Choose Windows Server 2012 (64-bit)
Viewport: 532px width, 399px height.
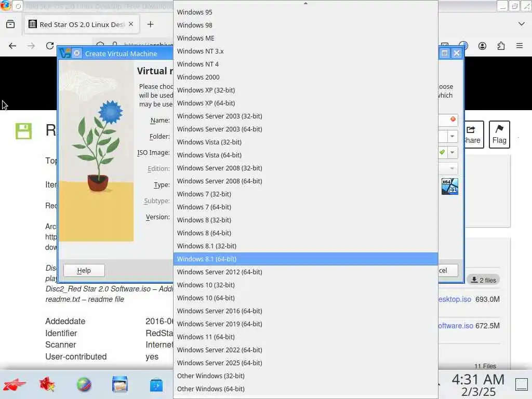click(305, 272)
